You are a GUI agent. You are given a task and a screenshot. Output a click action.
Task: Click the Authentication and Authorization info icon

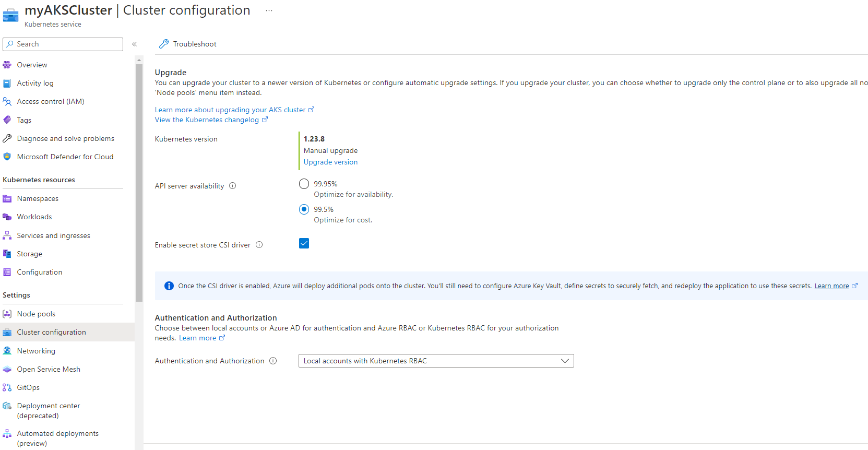click(273, 361)
